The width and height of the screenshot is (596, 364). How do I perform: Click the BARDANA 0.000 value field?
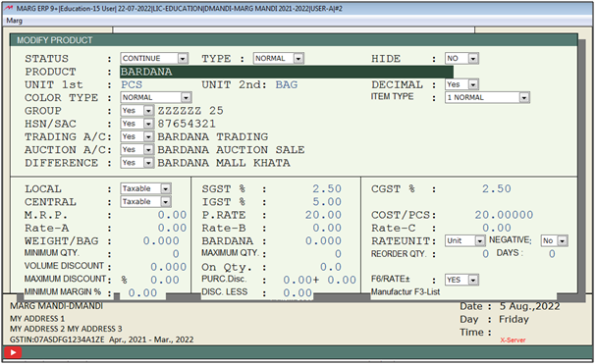pos(323,241)
